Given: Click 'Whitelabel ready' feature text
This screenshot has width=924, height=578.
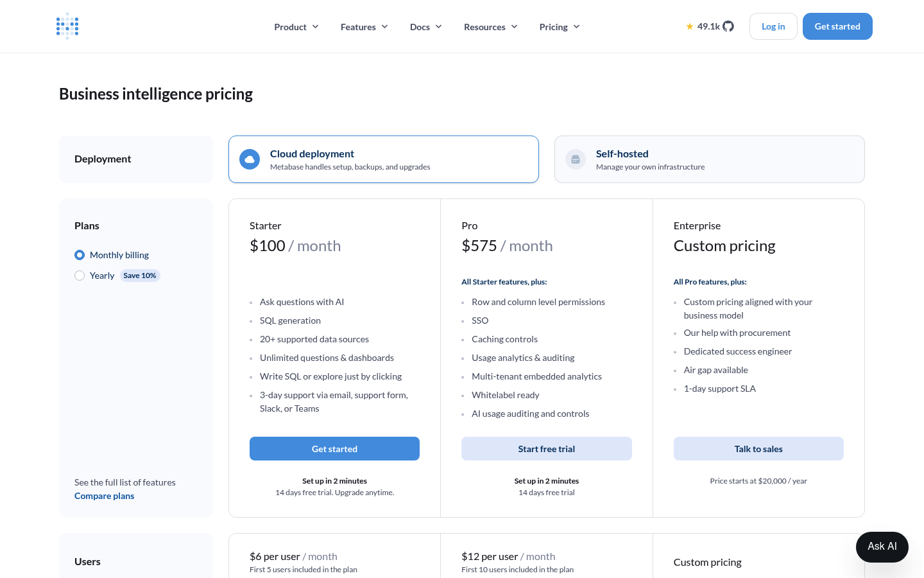Looking at the screenshot, I should [506, 395].
